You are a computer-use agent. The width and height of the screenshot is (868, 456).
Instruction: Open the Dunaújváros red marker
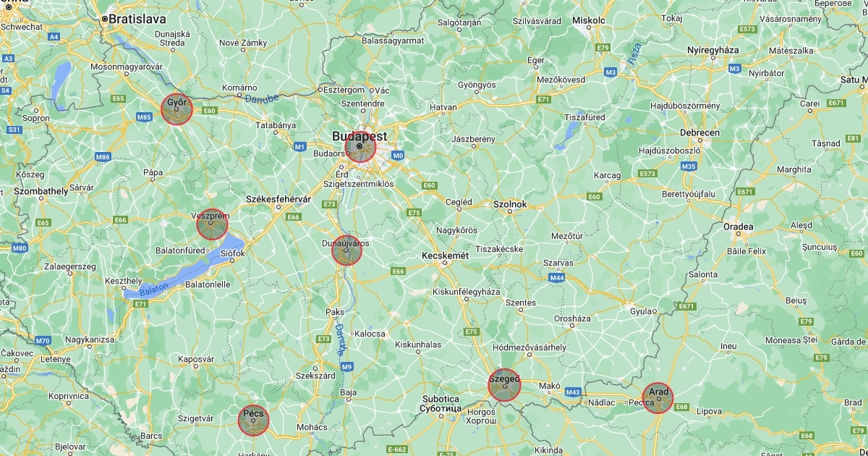click(x=347, y=250)
